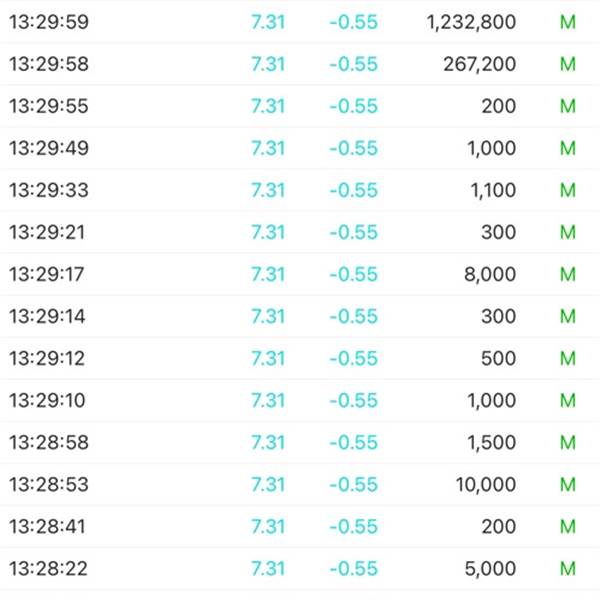This screenshot has width=600, height=600.
Task: Click the 1,500 volume entry
Action: point(492,443)
